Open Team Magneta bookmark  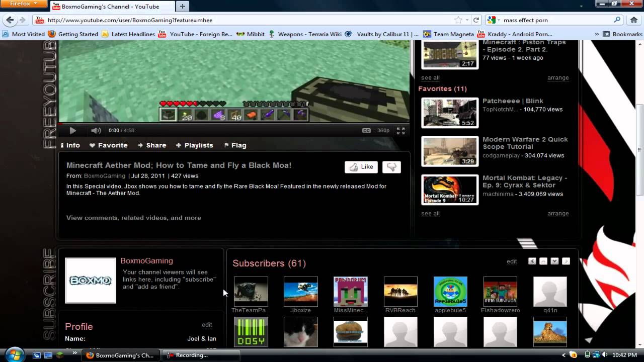click(448, 34)
